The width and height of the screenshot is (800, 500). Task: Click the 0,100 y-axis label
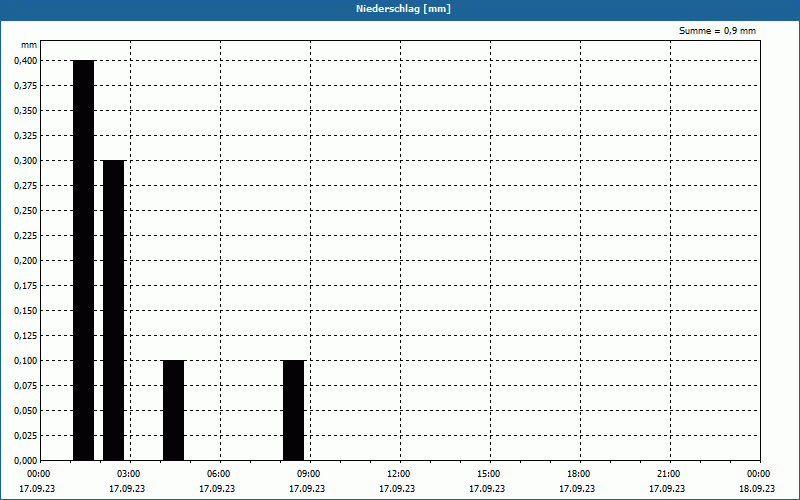pos(26,361)
